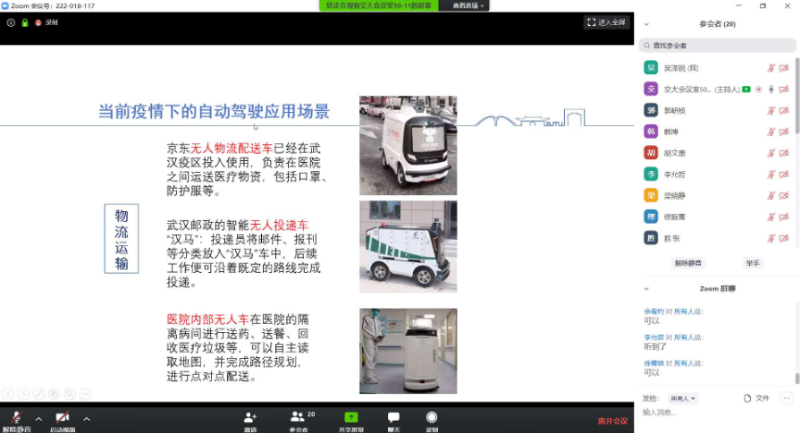The width and height of the screenshot is (800, 433).
Task: Collapse the Zoom 群聊 chat panel chevron
Action: (x=646, y=289)
